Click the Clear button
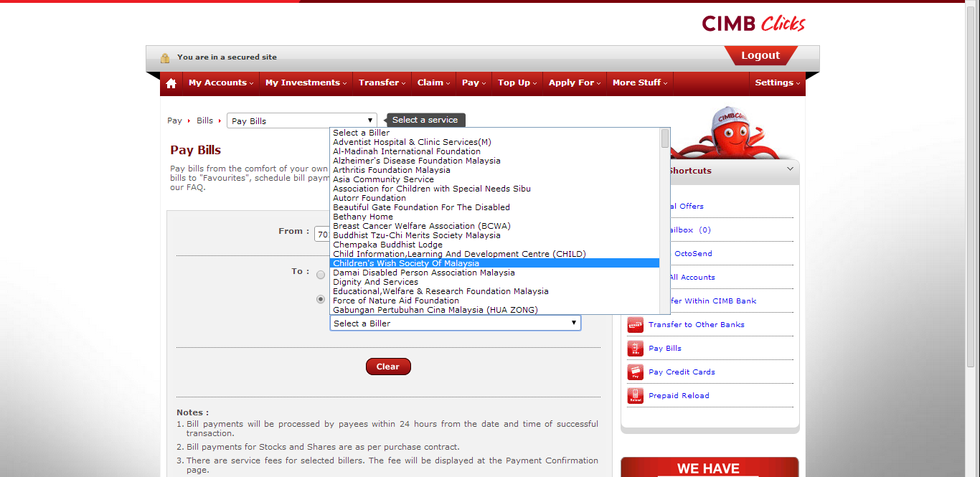The image size is (980, 477). point(388,367)
